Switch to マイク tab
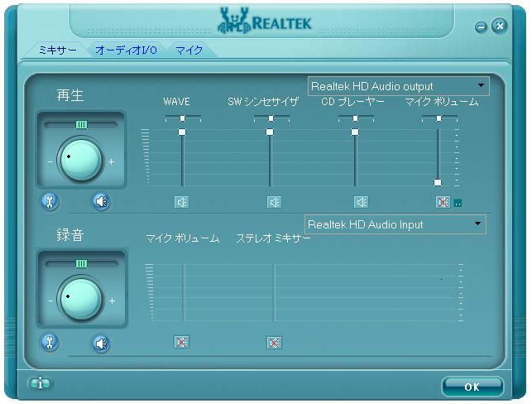 pos(189,50)
